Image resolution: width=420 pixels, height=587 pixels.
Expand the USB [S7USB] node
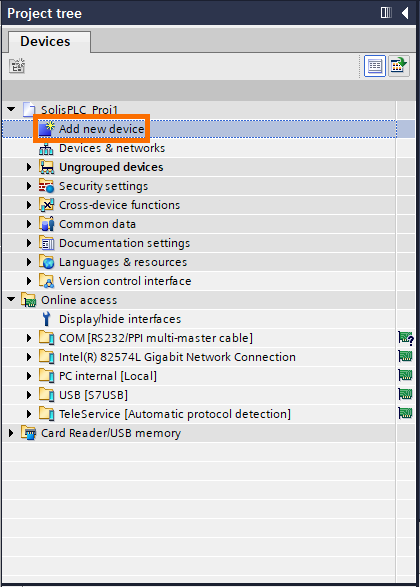click(x=29, y=395)
